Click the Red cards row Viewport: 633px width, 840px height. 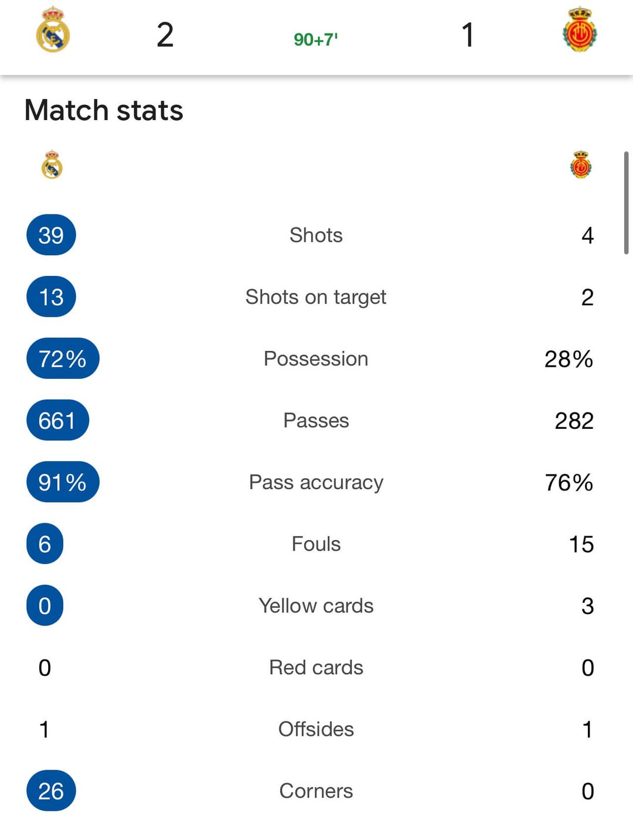coord(316,667)
